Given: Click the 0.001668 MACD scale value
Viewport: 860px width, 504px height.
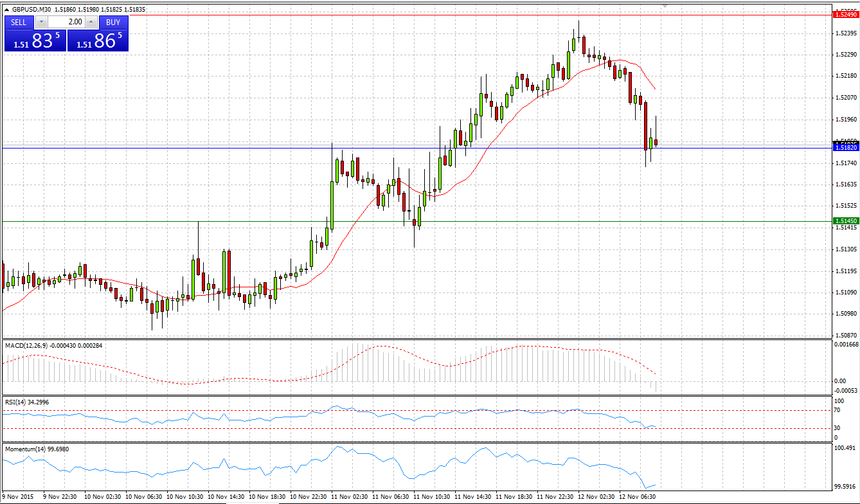Looking at the screenshot, I should point(845,345).
